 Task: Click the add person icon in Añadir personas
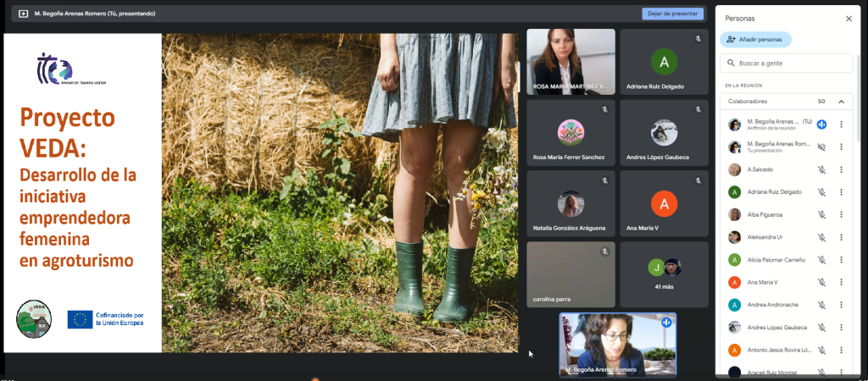pos(731,40)
